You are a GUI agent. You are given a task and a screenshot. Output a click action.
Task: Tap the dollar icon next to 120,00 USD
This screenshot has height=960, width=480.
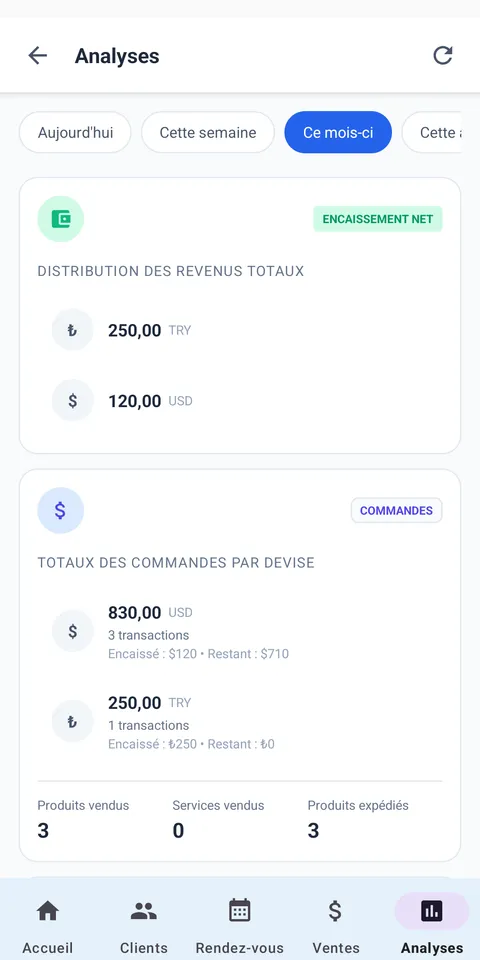pyautogui.click(x=72, y=400)
